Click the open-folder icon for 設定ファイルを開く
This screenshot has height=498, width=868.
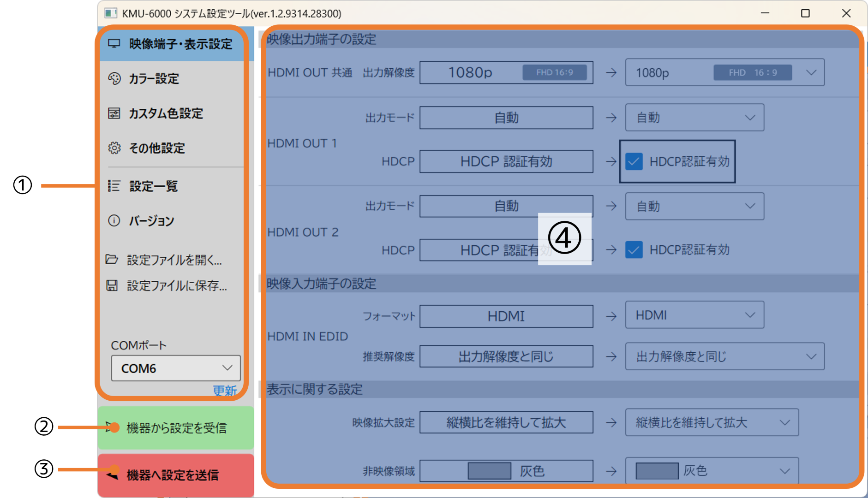tap(112, 259)
